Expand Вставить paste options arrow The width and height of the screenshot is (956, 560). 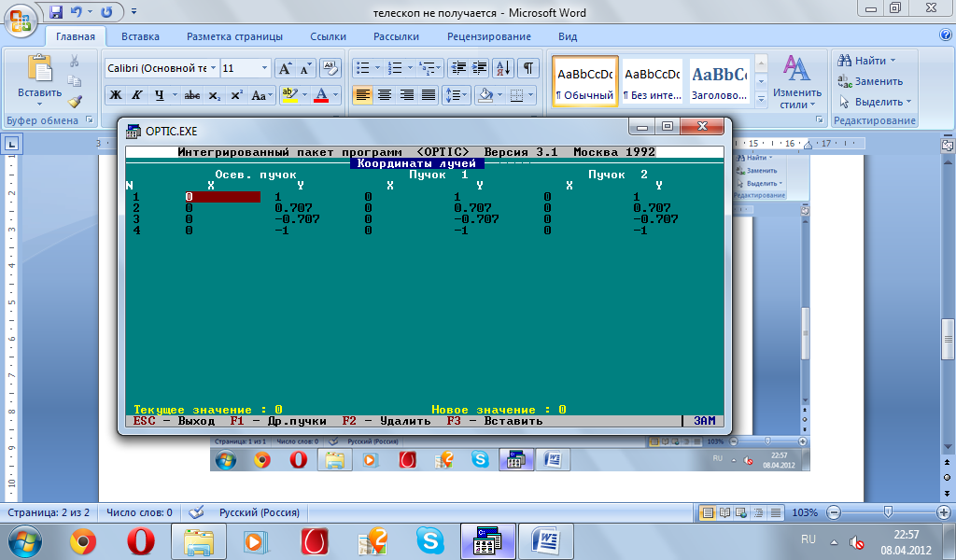pyautogui.click(x=39, y=105)
